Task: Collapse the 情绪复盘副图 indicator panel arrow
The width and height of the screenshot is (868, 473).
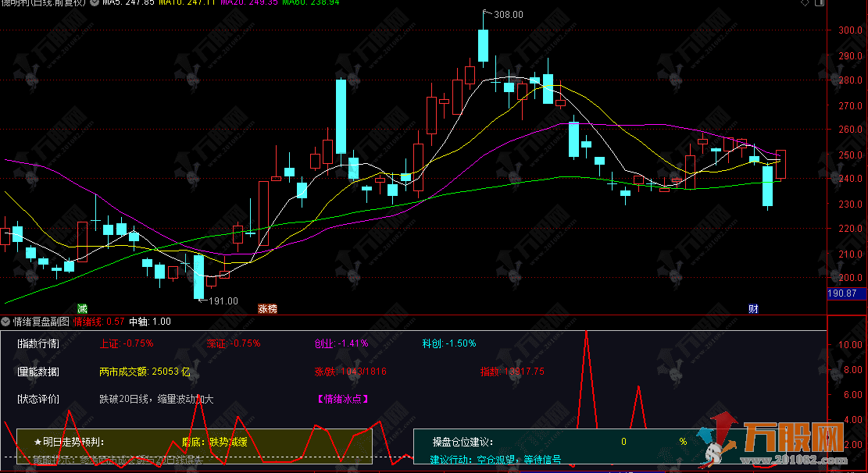Action: point(6,321)
